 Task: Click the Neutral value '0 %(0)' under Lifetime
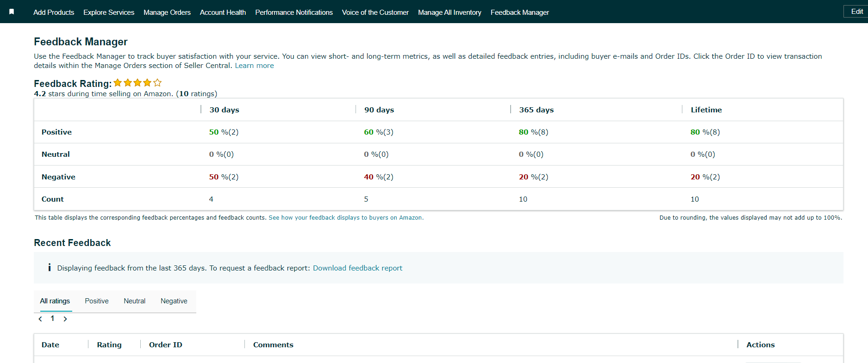point(703,154)
